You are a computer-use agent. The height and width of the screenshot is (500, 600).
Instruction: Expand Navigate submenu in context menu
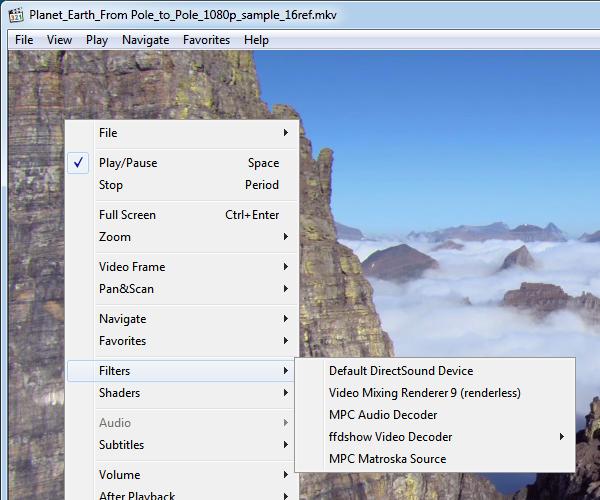tap(182, 319)
